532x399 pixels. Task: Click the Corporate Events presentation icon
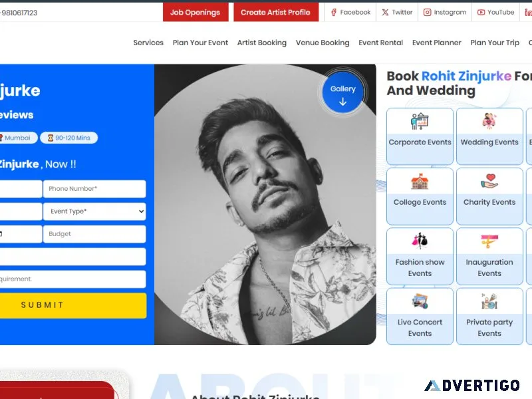tap(420, 121)
